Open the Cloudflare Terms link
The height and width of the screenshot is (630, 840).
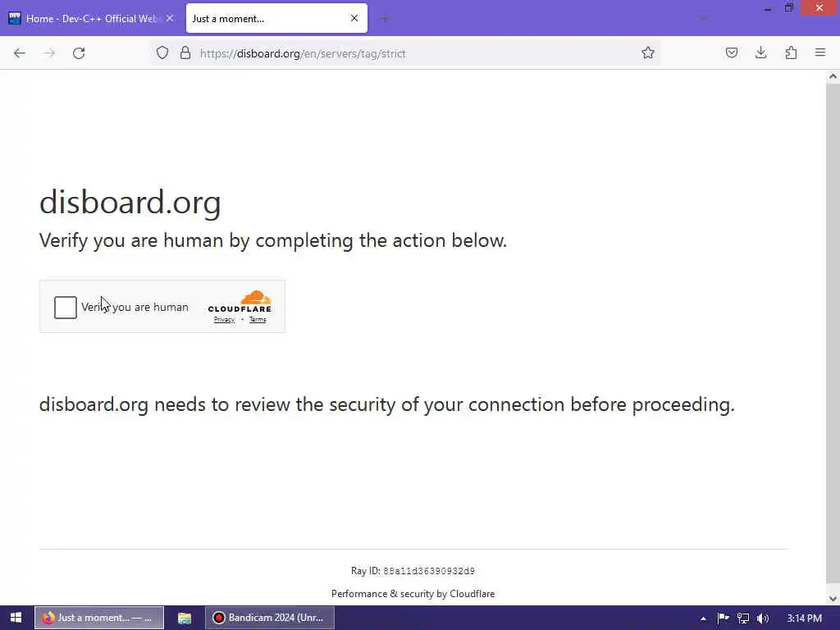tap(257, 320)
